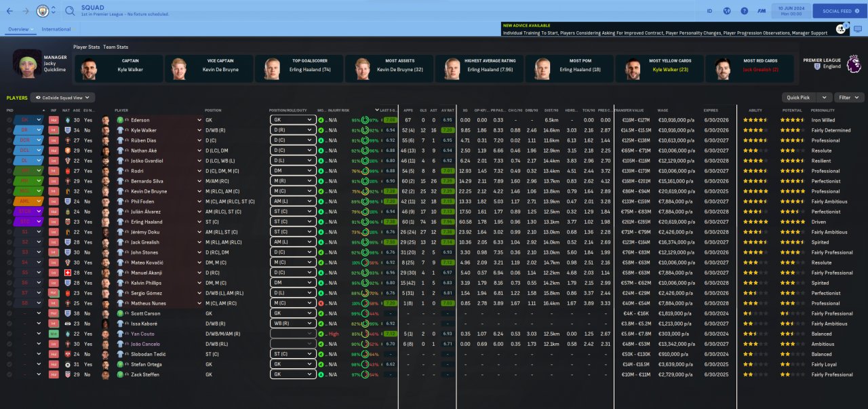Image resolution: width=868 pixels, height=409 pixels.
Task: Click João Cancelo's empty role field
Action: coord(293,344)
